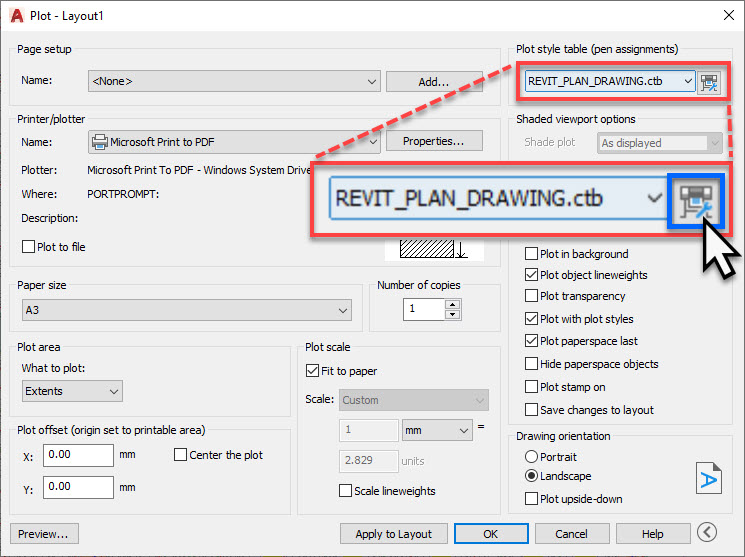Check Save changes to layout
The width and height of the screenshot is (745, 557).
[531, 409]
